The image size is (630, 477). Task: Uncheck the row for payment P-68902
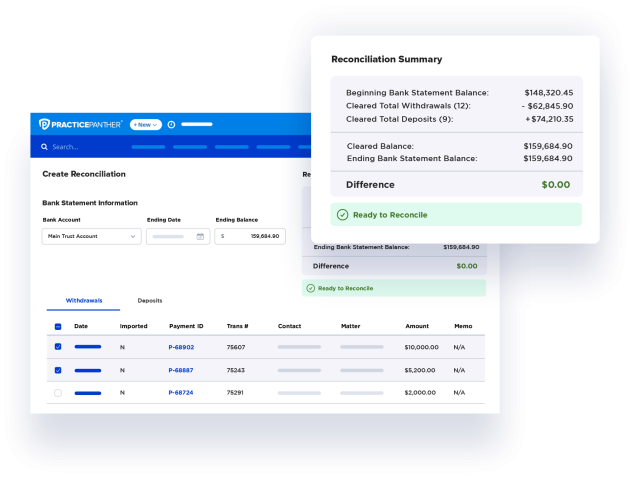coord(58,347)
